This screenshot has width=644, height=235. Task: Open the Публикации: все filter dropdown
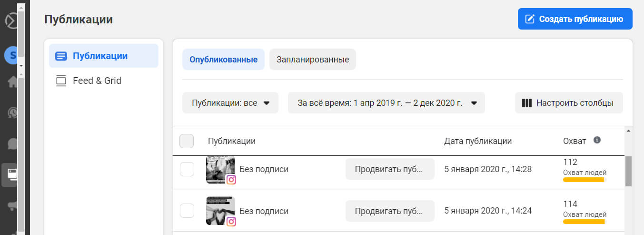[x=230, y=103]
